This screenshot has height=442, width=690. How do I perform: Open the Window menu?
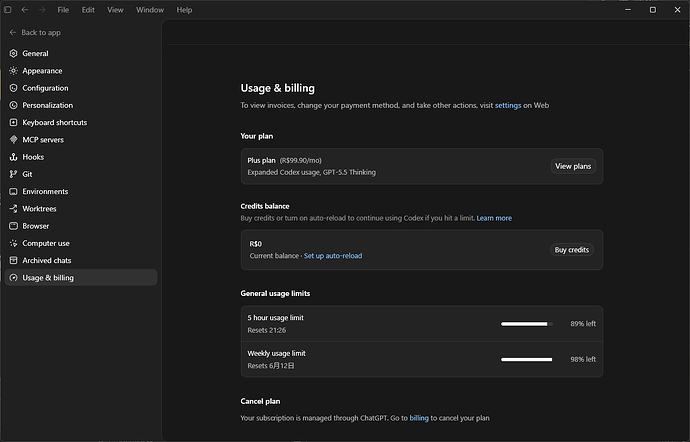pyautogui.click(x=150, y=10)
